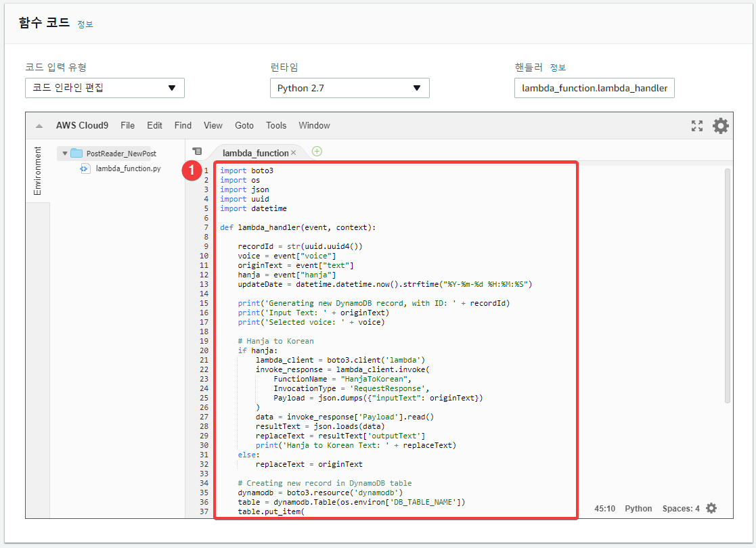This screenshot has height=548, width=756.
Task: Open the status bar settings gear
Action: pyautogui.click(x=711, y=508)
